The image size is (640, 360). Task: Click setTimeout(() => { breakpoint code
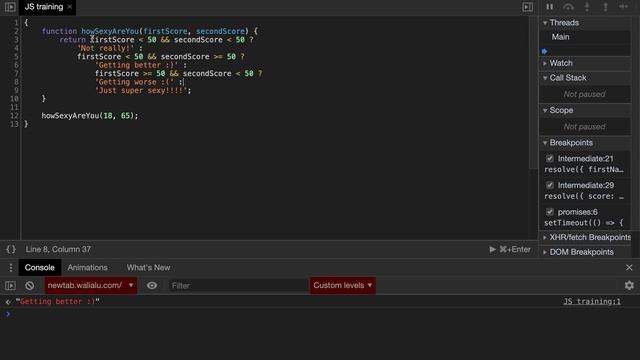(x=584, y=223)
